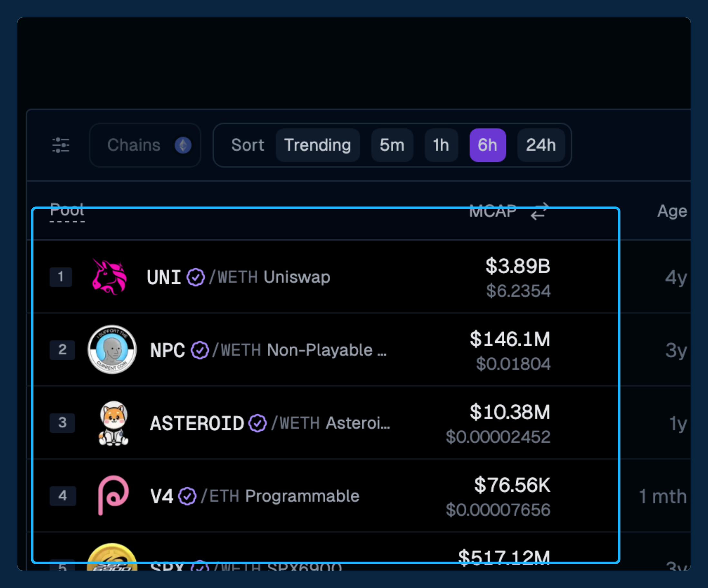Click the UNI market cap $3.89B
This screenshot has width=708, height=588.
(x=518, y=266)
